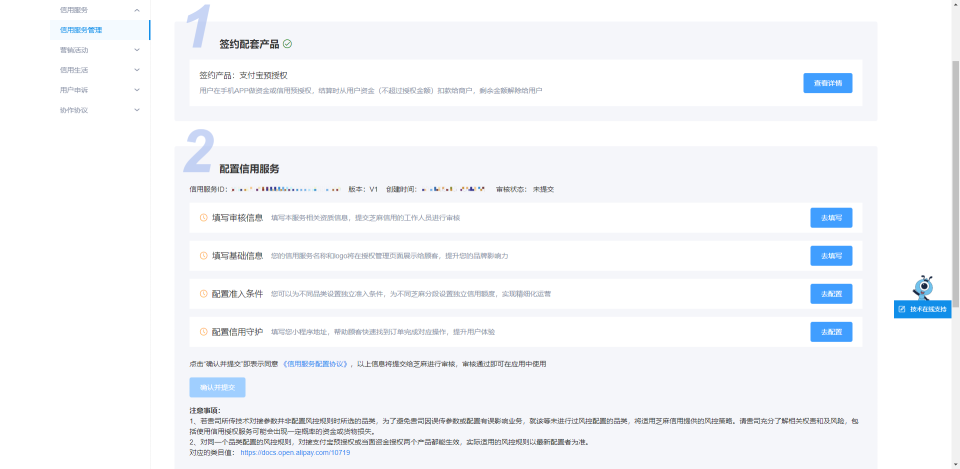Click 去配置 for 配置准入条件
This screenshot has width=960, height=469.
coord(831,293)
